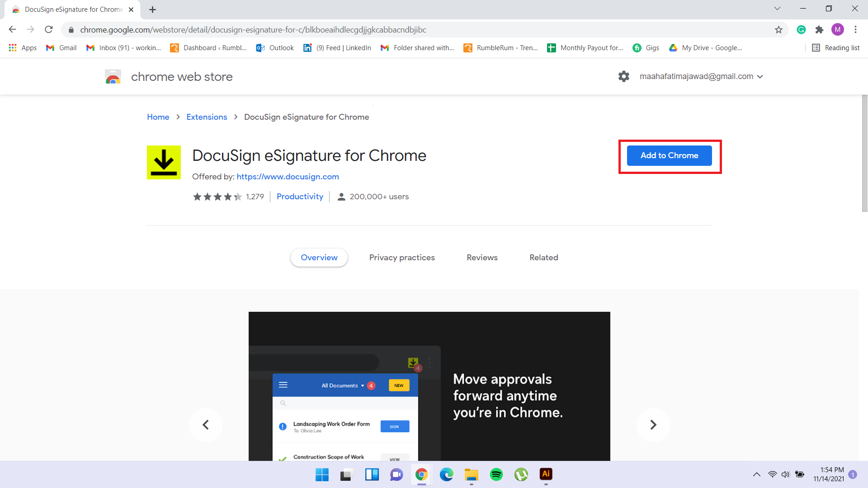Open Spotify from the taskbar

496,474
